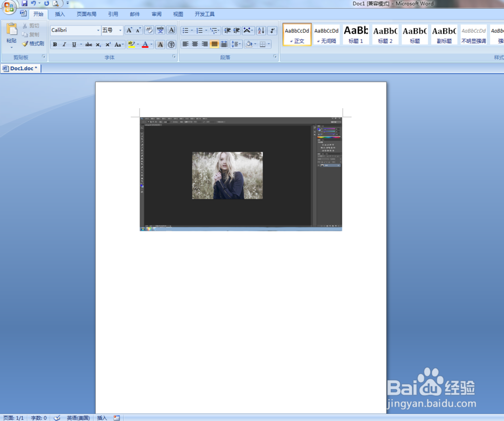Toggle underline formatting
This screenshot has height=421, width=504.
74,44
